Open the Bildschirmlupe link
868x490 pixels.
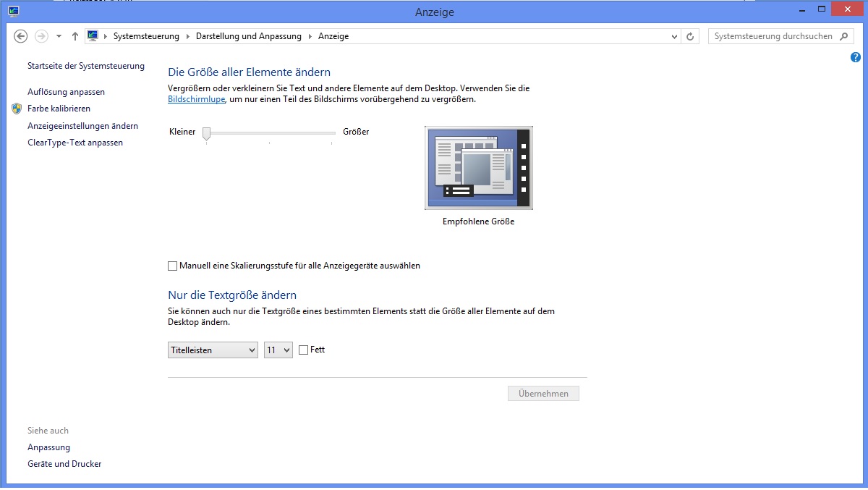pyautogui.click(x=197, y=99)
